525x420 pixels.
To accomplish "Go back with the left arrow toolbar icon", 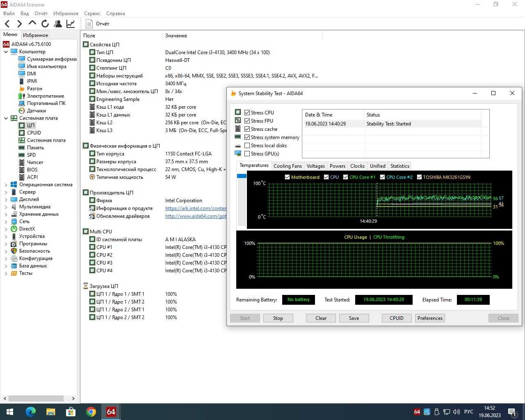I will point(7,24).
